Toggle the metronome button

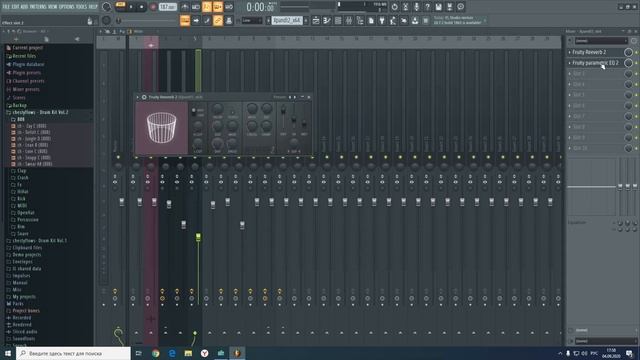[x=185, y=7]
